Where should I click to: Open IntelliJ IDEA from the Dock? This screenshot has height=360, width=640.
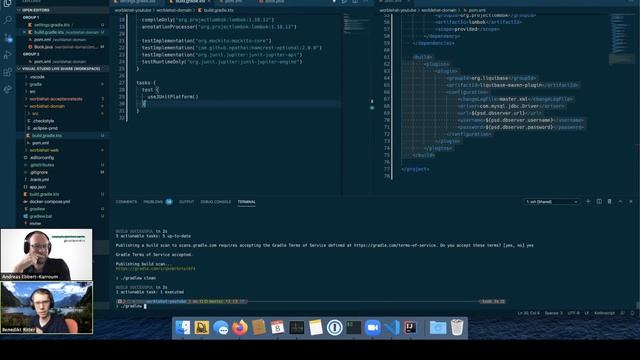(411, 328)
